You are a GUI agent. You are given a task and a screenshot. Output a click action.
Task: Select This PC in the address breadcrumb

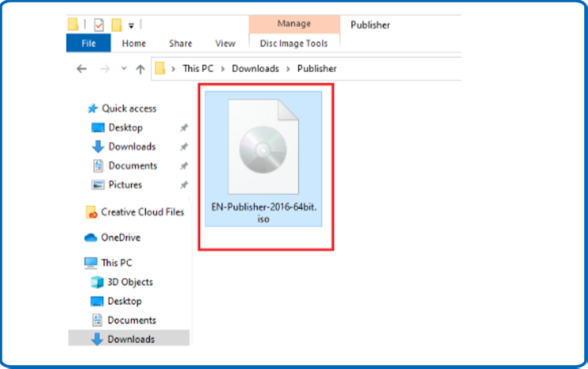point(198,69)
